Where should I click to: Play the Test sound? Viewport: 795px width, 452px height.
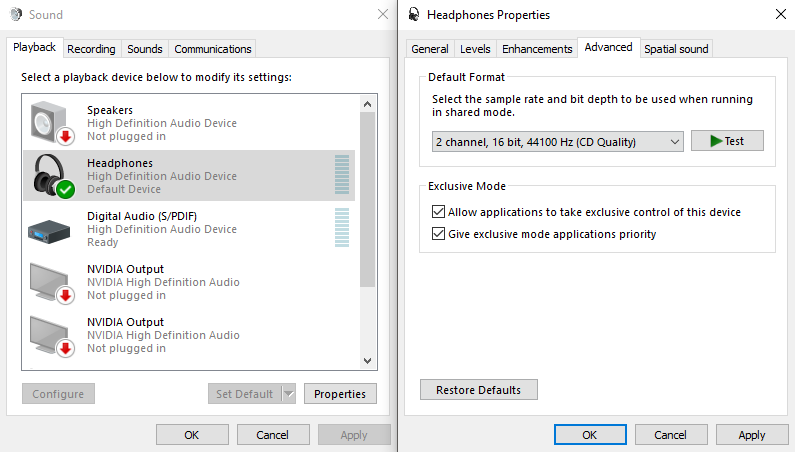point(727,141)
